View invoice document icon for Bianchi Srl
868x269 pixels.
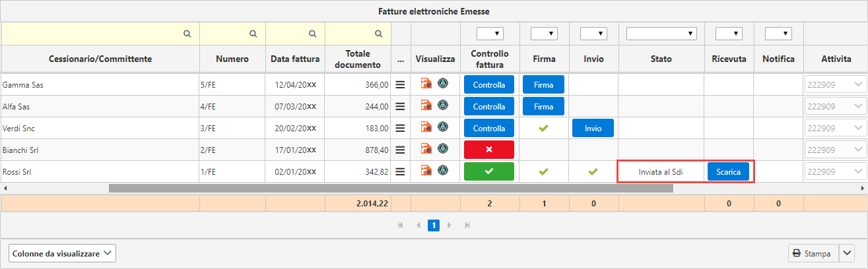[426, 150]
